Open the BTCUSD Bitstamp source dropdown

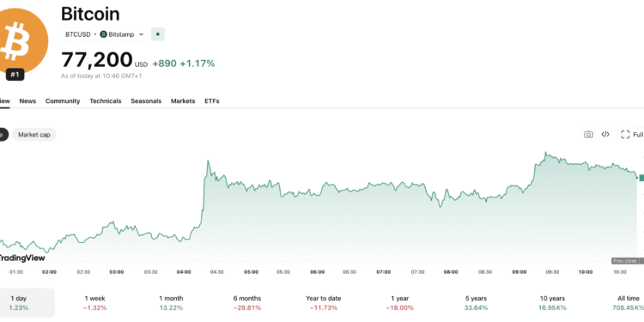coord(104,34)
